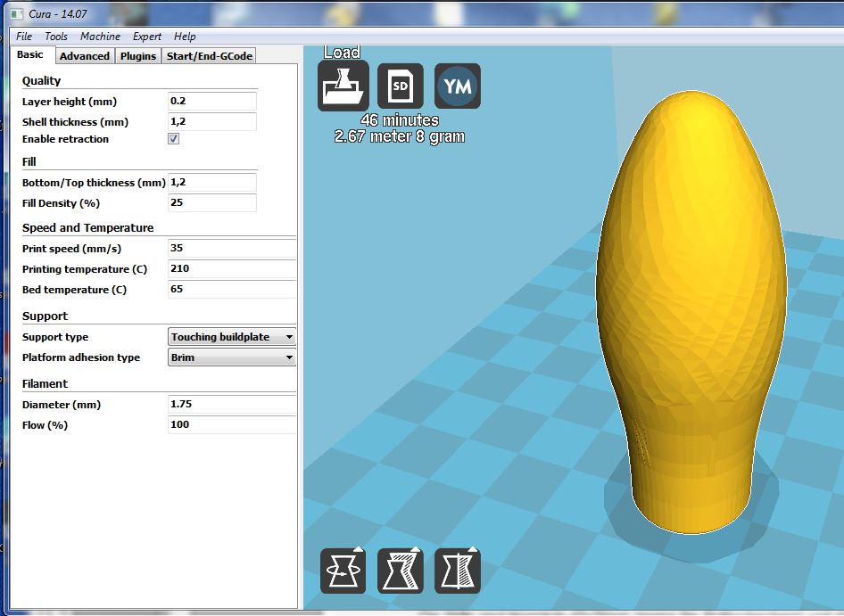Click the Layer height input field

[x=212, y=102]
